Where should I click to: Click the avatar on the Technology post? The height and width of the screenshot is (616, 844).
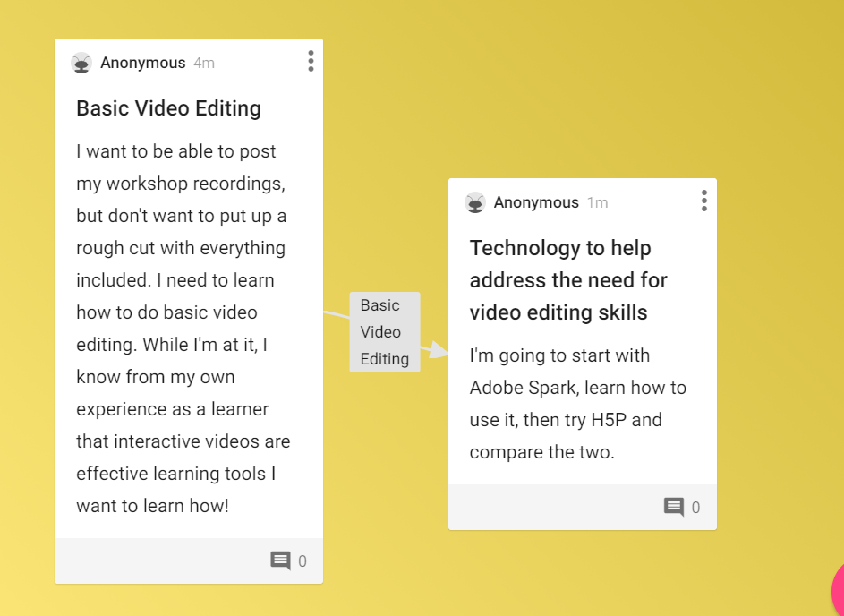pyautogui.click(x=474, y=202)
